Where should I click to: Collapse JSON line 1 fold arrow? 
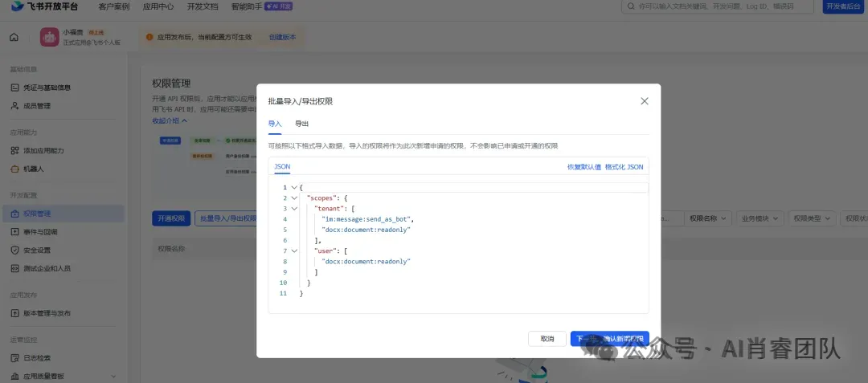[x=294, y=187]
